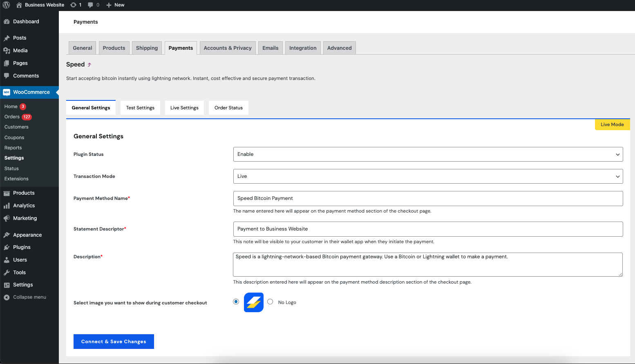Open the updates refresh icon
Screen dimensions: 635x364
[x=73, y=5]
